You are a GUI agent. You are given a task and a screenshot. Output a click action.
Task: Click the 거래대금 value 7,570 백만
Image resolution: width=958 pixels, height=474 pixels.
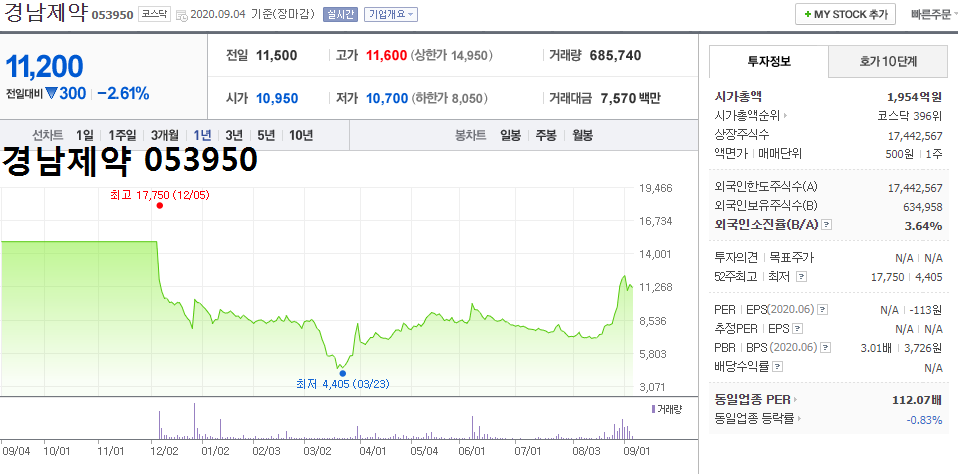(x=631, y=98)
